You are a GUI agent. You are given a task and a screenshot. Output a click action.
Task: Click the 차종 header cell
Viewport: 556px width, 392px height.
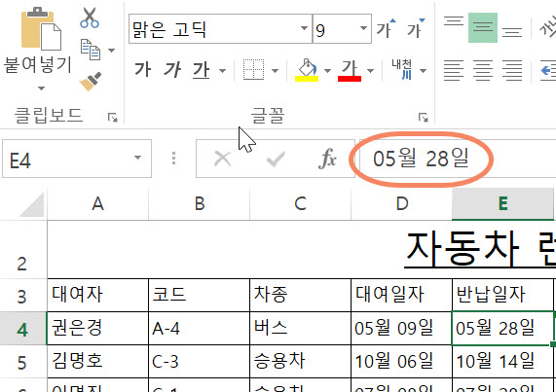pyautogui.click(x=300, y=296)
